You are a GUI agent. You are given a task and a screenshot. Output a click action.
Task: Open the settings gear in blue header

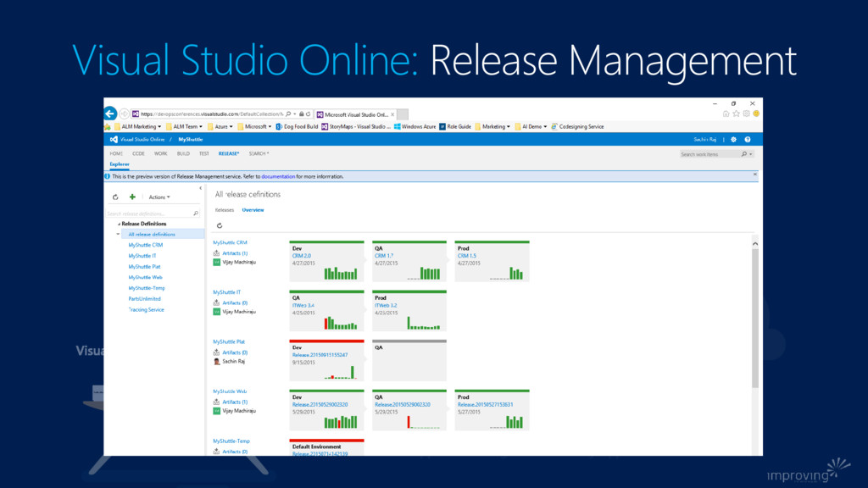[734, 139]
